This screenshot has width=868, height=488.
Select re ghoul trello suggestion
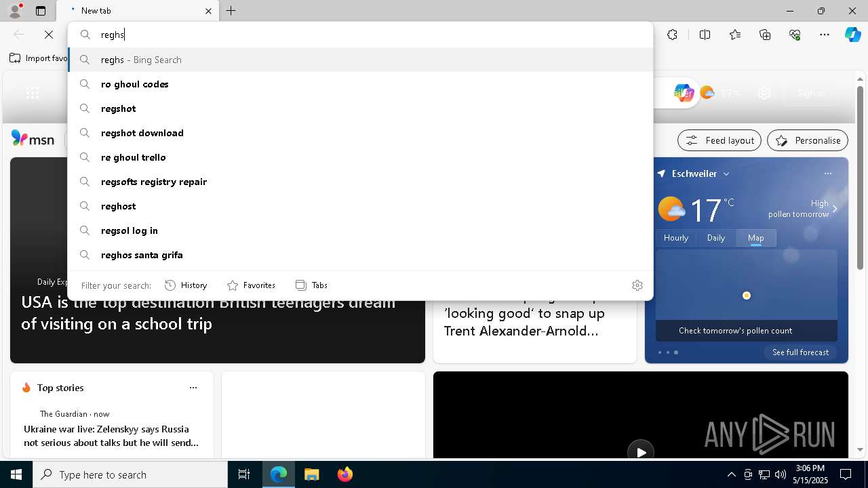pos(360,157)
